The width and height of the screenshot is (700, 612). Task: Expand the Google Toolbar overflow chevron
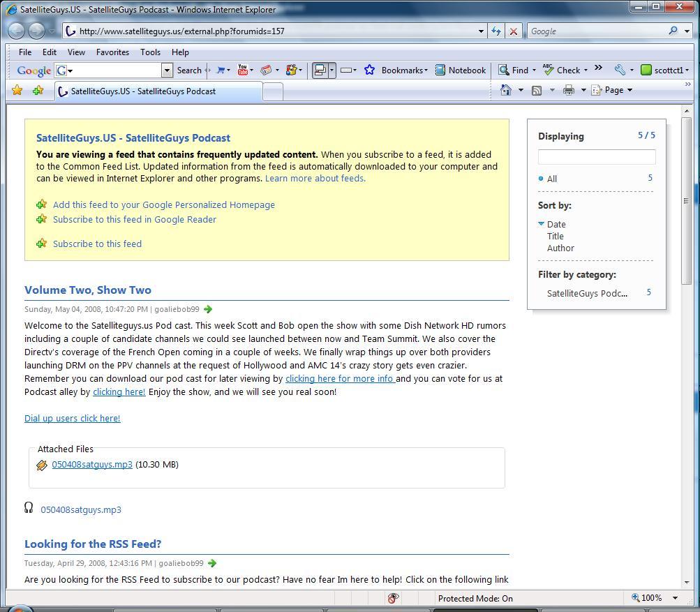(599, 68)
